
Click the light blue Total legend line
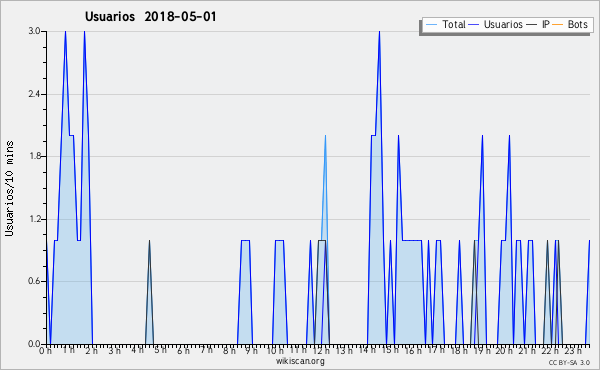tap(431, 24)
